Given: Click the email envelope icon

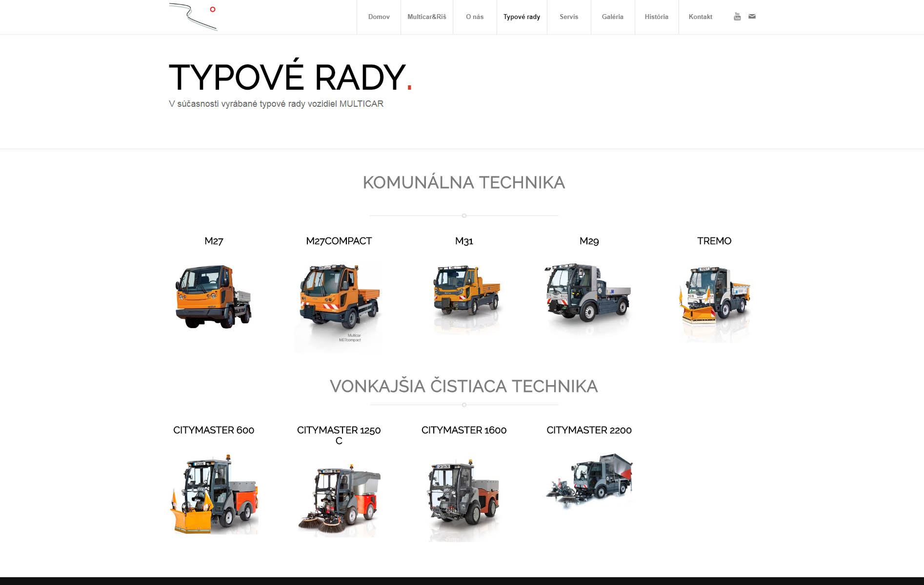Looking at the screenshot, I should (752, 17).
